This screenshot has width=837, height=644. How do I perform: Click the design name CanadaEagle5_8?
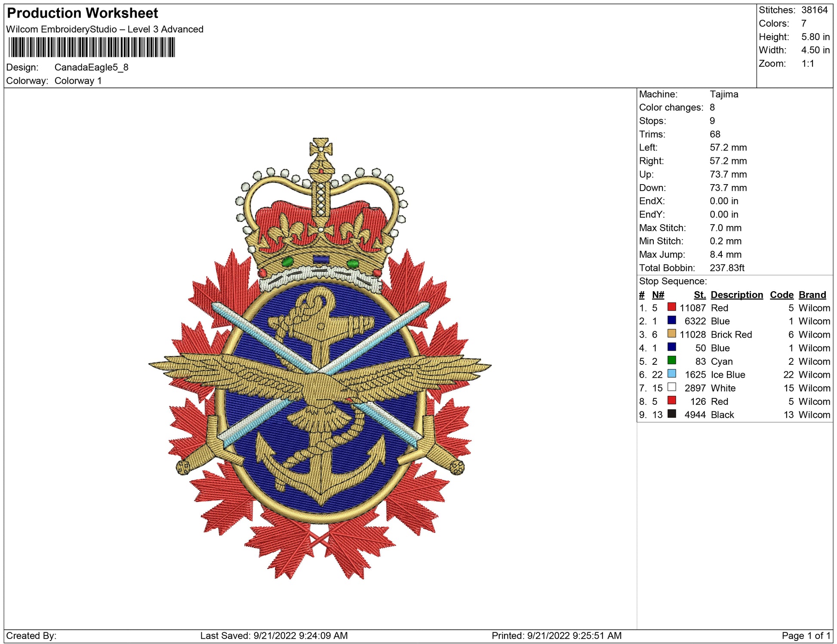pos(91,68)
